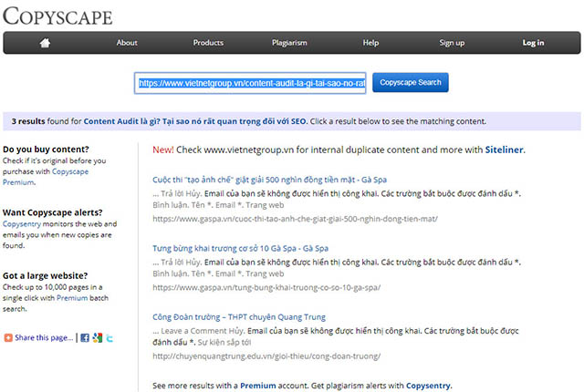Screen dimensions: 584x392
Task: Click the share plus icon
Action: [x=8, y=337]
